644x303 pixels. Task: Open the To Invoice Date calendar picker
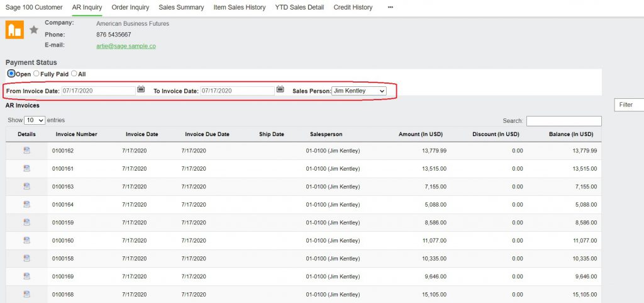pos(280,89)
